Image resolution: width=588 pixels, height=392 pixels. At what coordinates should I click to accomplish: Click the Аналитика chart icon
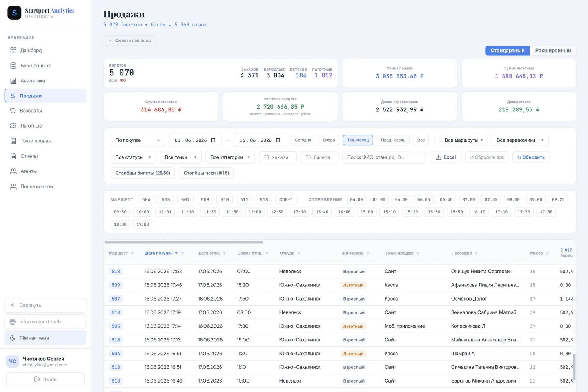click(x=13, y=81)
